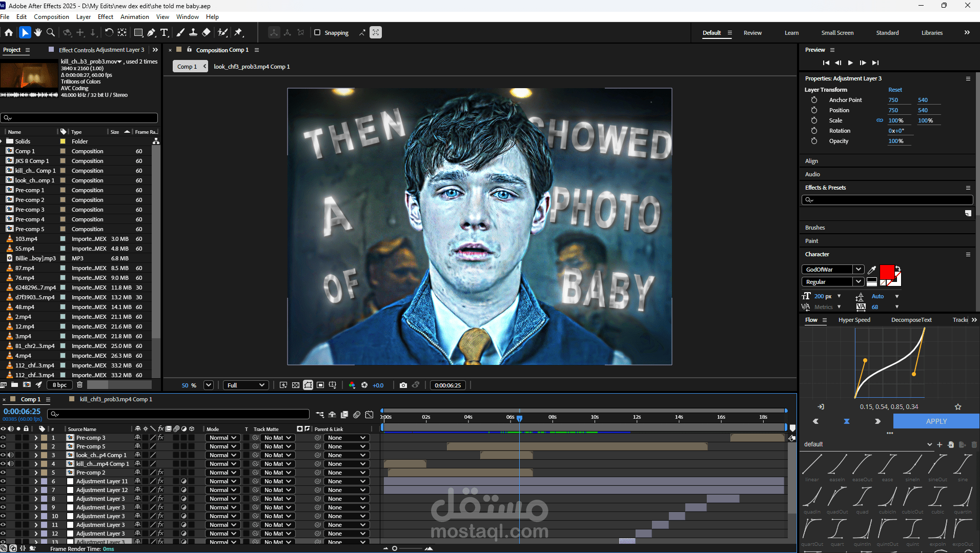Click the current time indicator playhead
The width and height of the screenshot is (980, 553).
click(519, 419)
